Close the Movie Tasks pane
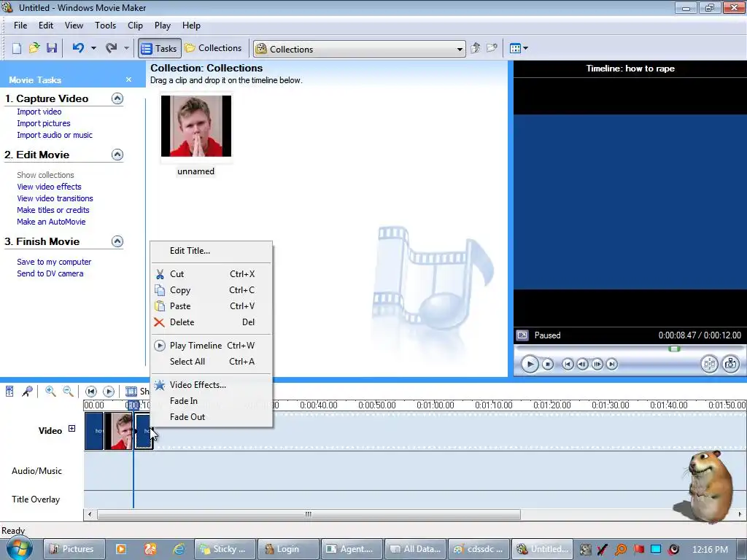Viewport: 747px width, 560px height. [128, 79]
